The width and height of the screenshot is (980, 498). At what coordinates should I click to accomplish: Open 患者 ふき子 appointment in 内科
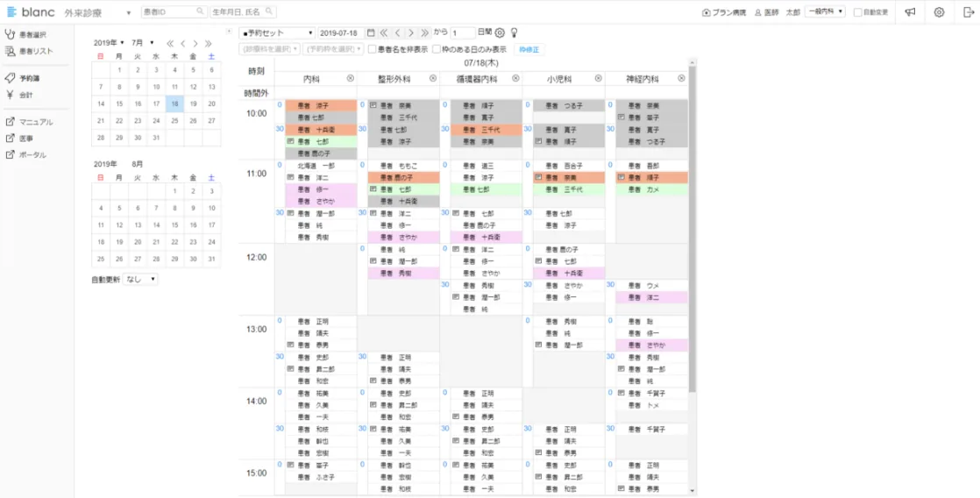click(321, 477)
